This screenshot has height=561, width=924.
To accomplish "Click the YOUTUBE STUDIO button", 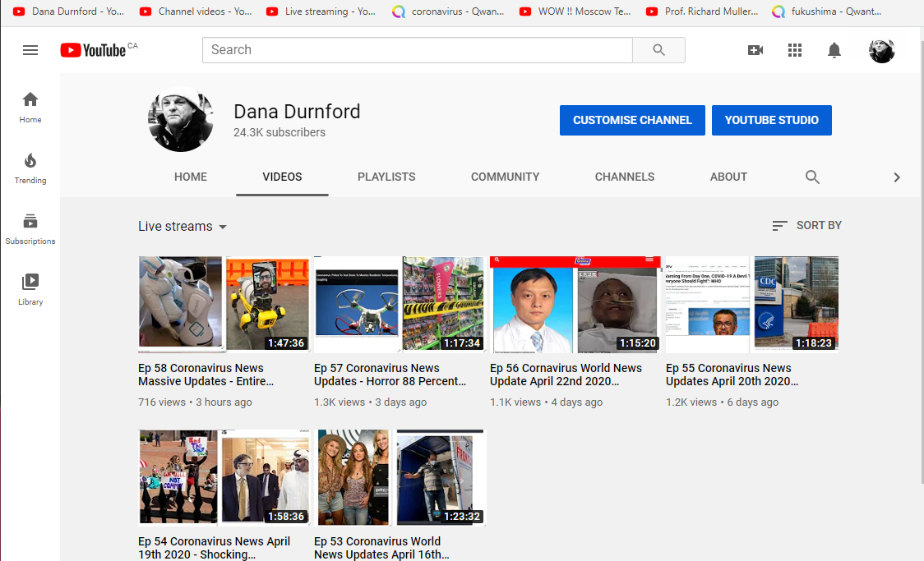I will tap(771, 120).
